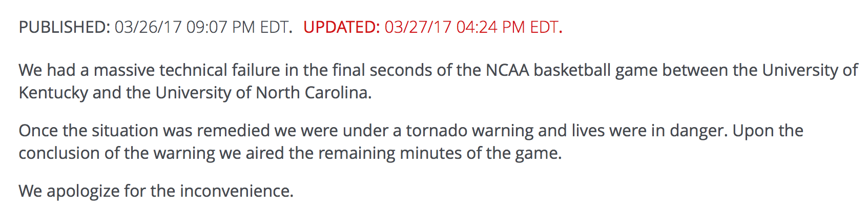Click the words "massive technical failure"
The height and width of the screenshot is (207, 868).
pos(187,70)
